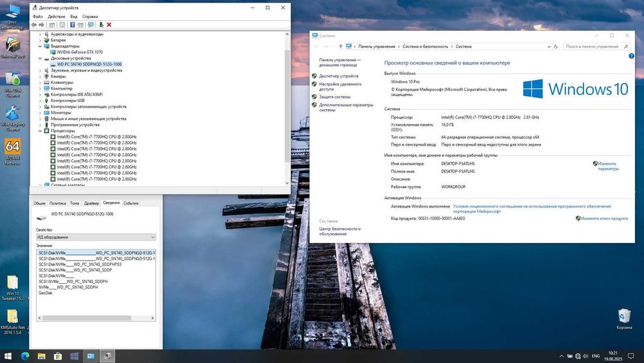This screenshot has width=644, height=363.
Task: Click the Device Manager taskbar button
Action: [107, 356]
